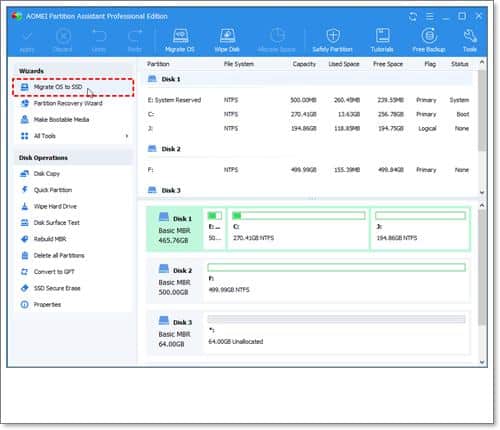
Task: Select E: partition block in Disk 1
Action: pyautogui.click(x=214, y=229)
